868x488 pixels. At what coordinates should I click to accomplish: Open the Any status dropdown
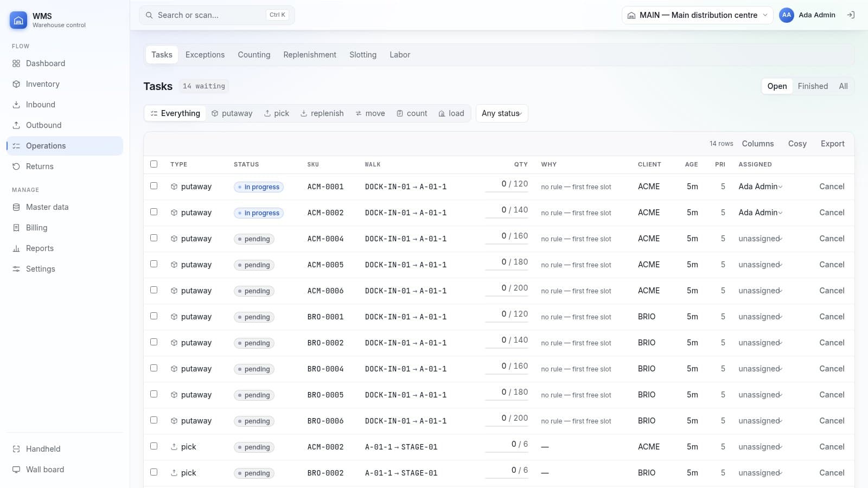(502, 113)
